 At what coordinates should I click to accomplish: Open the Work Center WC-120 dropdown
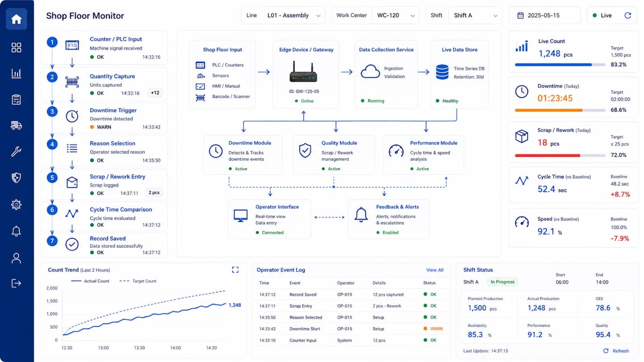click(x=376, y=15)
